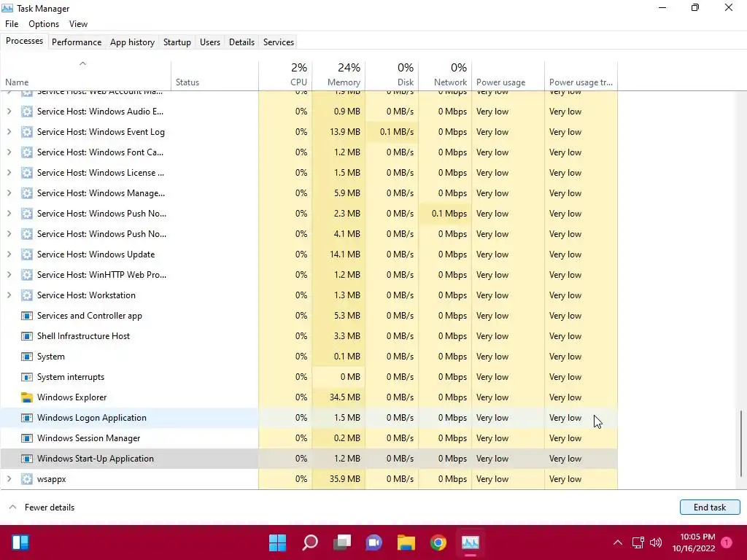
Task: Open the Options menu
Action: point(44,24)
